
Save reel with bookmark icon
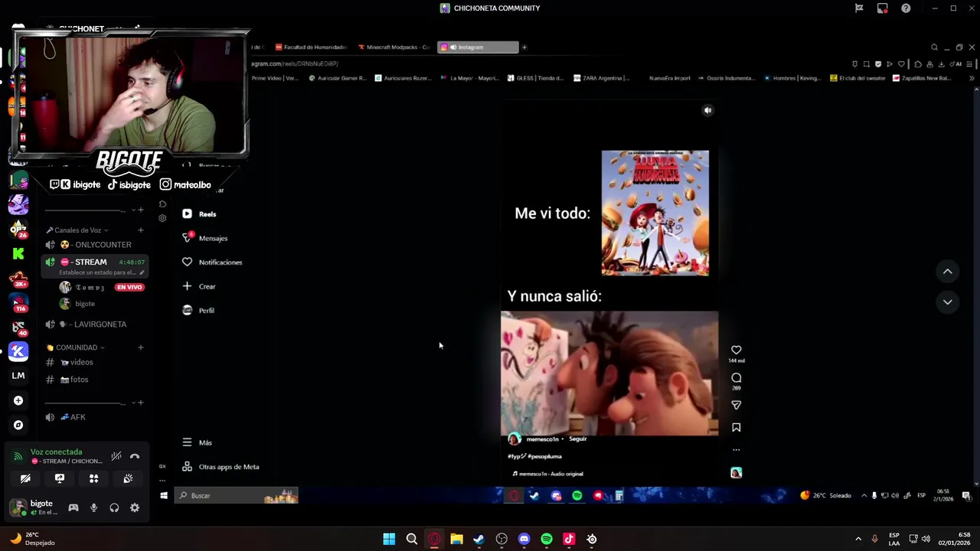click(x=737, y=428)
